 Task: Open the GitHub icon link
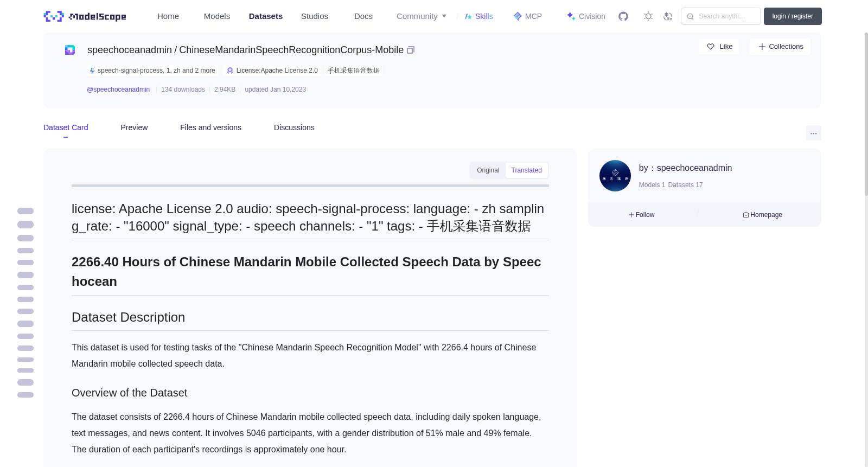pyautogui.click(x=623, y=16)
